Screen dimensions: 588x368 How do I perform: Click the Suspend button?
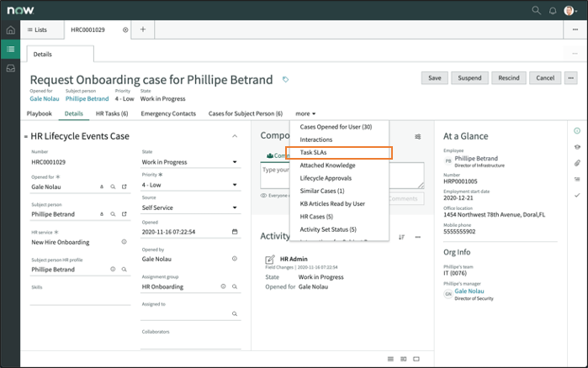click(x=469, y=78)
